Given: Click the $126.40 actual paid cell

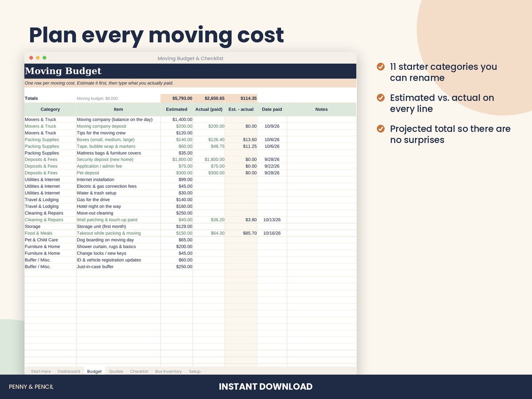Looking at the screenshot, I should [209, 140].
